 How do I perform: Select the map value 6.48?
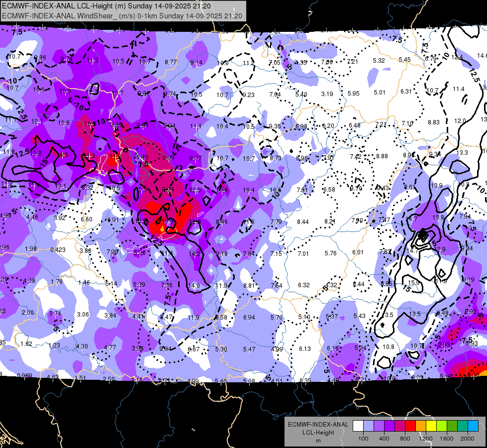(x=354, y=125)
